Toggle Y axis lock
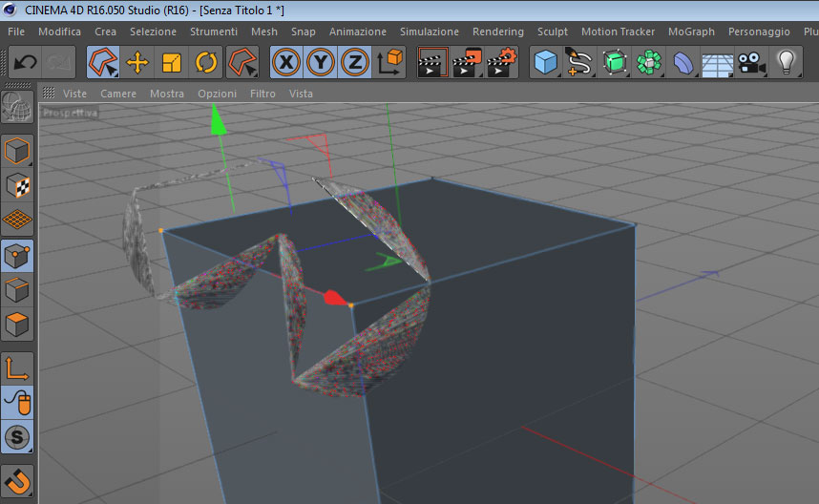Screen dimensions: 819x504 (x=320, y=63)
